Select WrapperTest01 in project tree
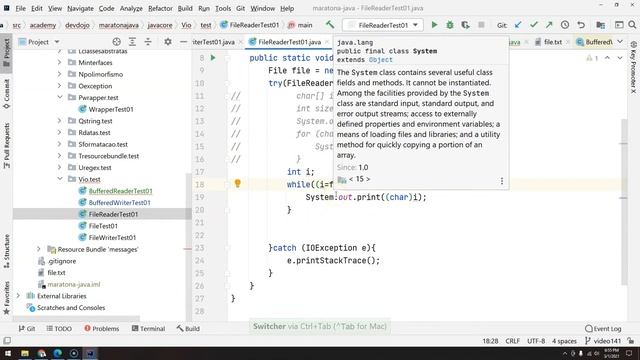 coord(111,109)
